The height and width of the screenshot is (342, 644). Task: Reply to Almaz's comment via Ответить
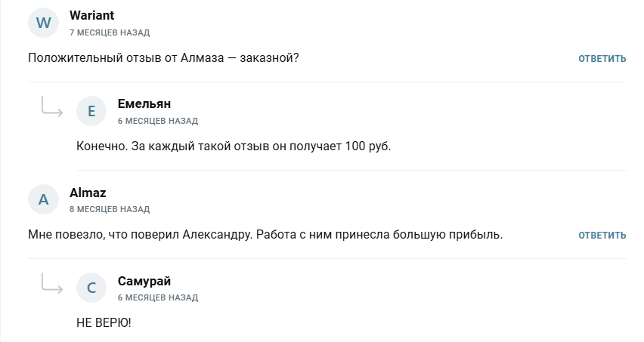point(602,236)
